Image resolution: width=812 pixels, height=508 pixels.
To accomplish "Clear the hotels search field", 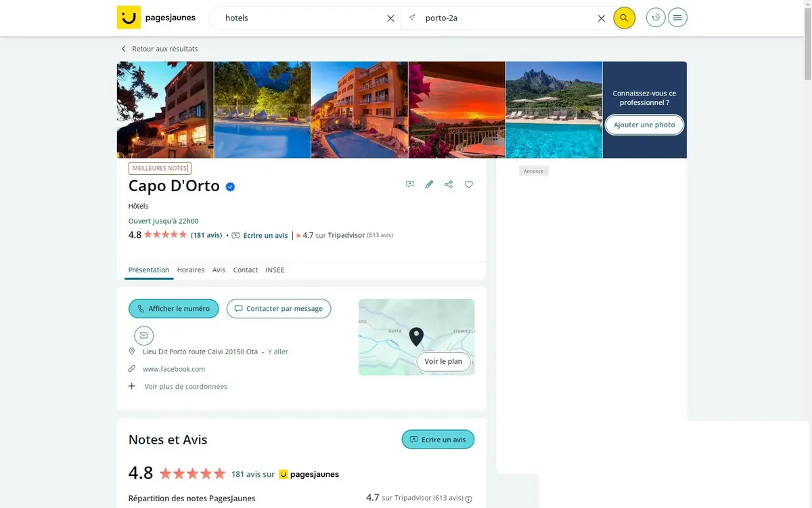I will (390, 18).
